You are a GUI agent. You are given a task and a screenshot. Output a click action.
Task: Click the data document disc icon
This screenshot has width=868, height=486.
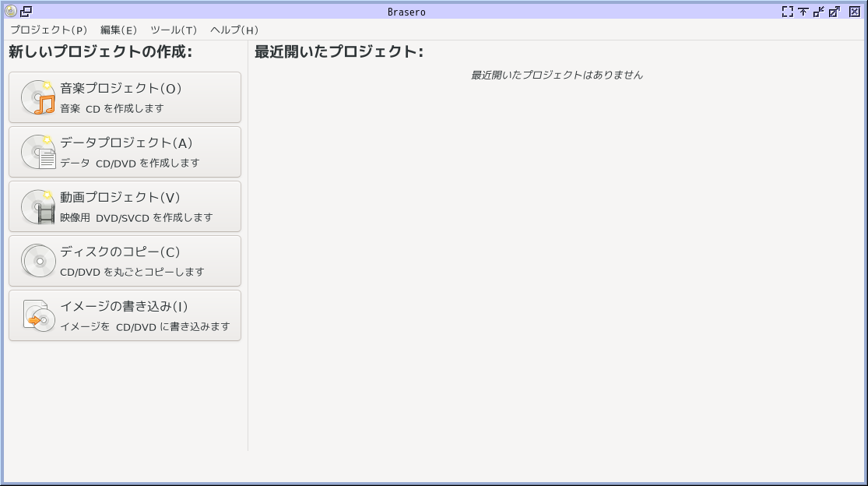[38, 152]
